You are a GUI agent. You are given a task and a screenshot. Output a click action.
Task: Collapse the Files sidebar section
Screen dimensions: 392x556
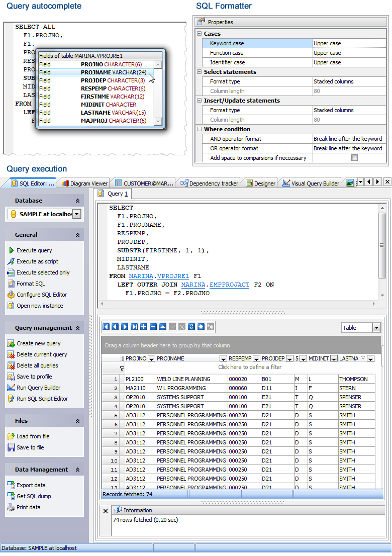coord(77,421)
